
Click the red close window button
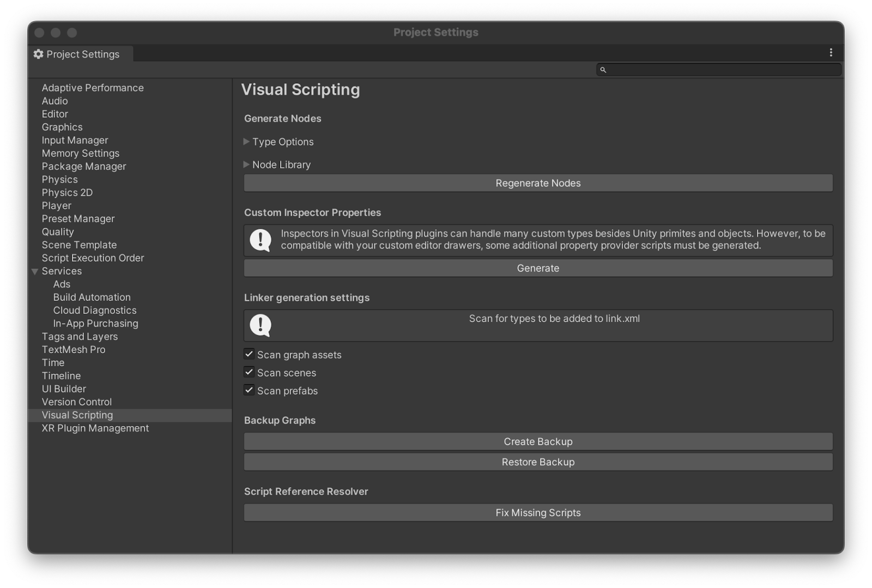click(39, 33)
